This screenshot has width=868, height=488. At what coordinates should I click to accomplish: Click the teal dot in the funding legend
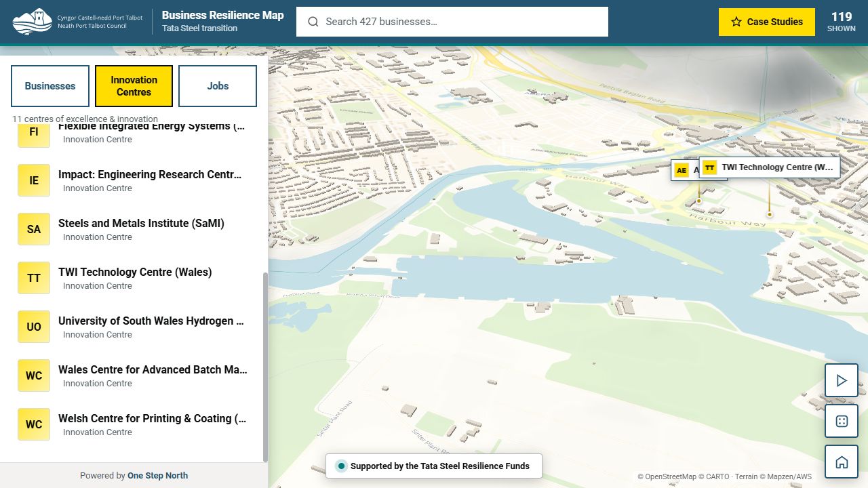(x=341, y=466)
